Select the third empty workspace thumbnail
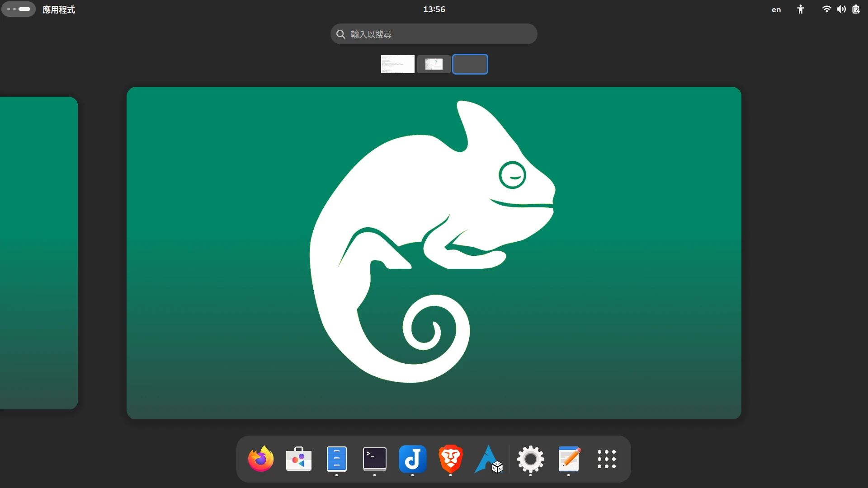 (470, 64)
